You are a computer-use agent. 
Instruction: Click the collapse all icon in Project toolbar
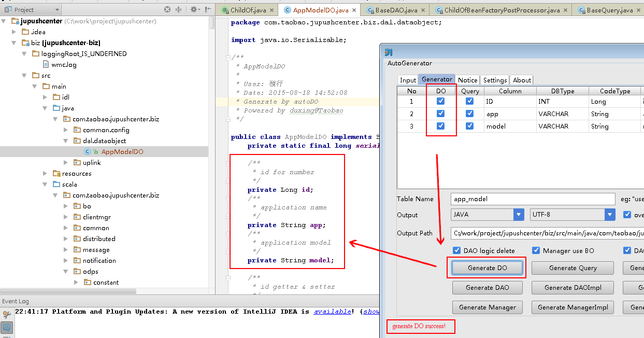(x=179, y=9)
